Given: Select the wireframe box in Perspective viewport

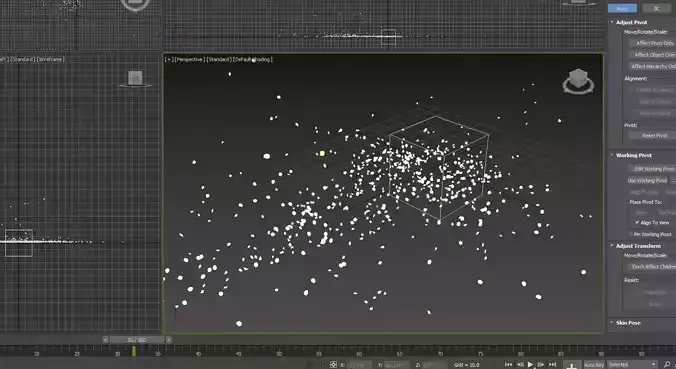Looking at the screenshot, I should pyautogui.click(x=438, y=168).
